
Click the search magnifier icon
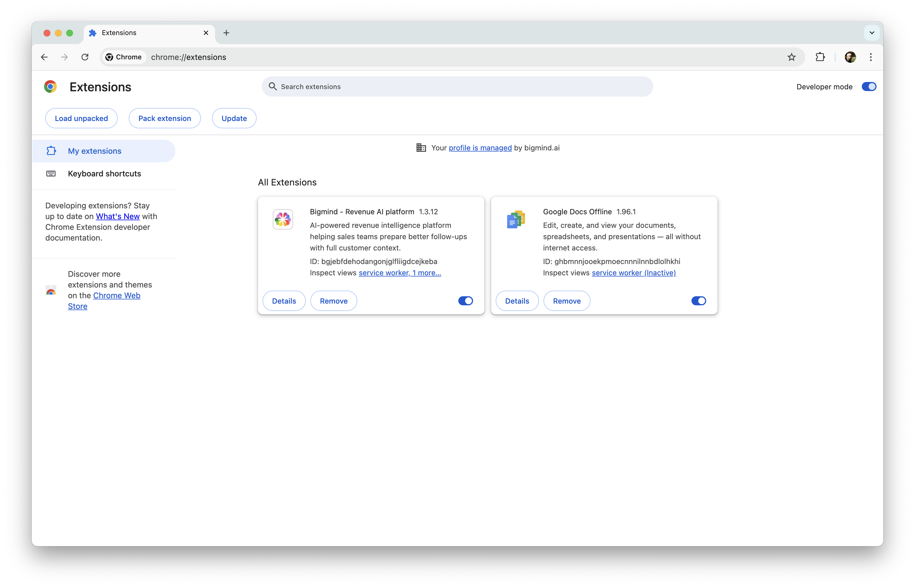tap(272, 86)
